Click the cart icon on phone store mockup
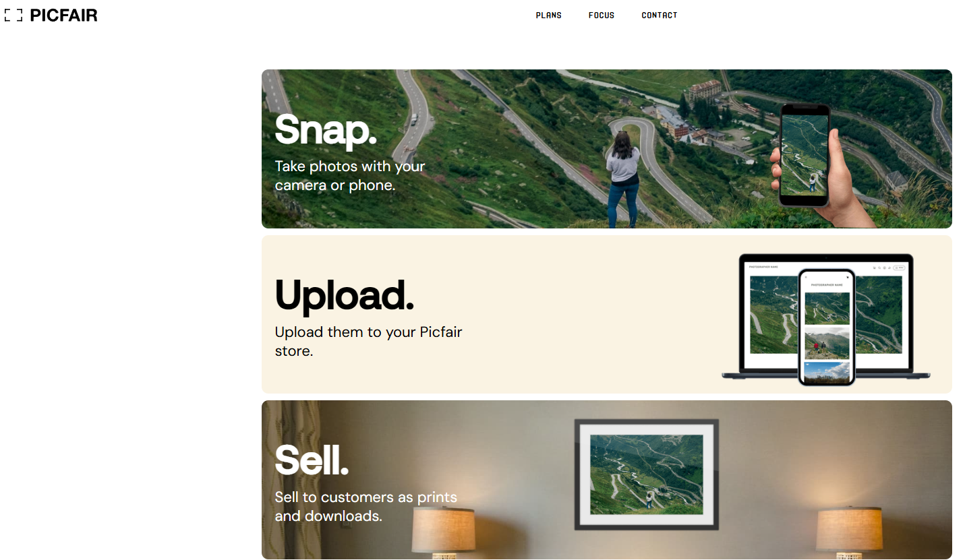Viewport: 965px width, 560px height. tap(847, 277)
